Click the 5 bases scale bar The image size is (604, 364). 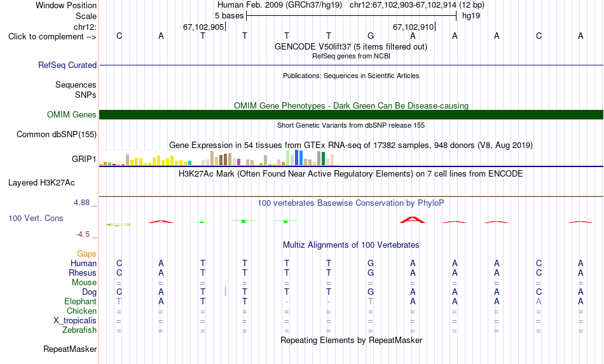(x=352, y=16)
